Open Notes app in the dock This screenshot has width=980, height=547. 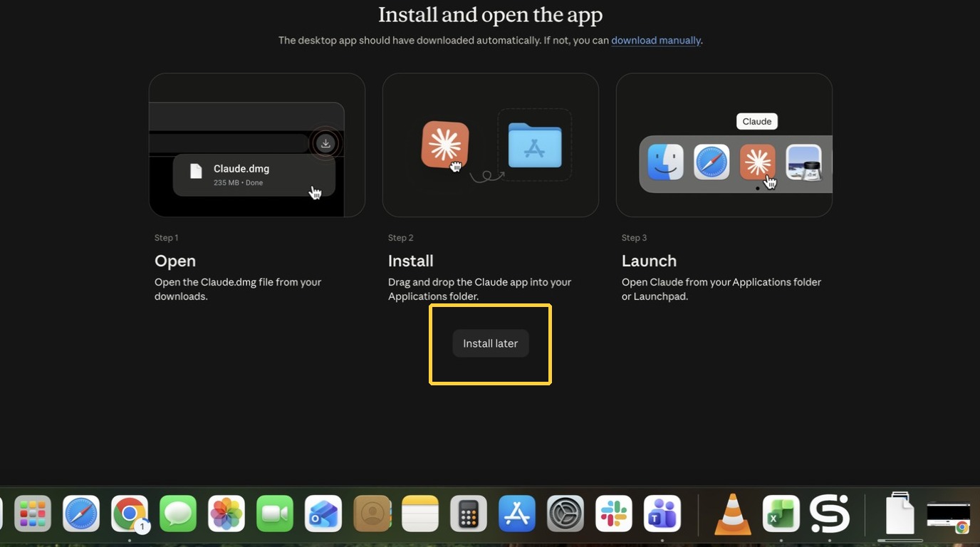click(420, 514)
